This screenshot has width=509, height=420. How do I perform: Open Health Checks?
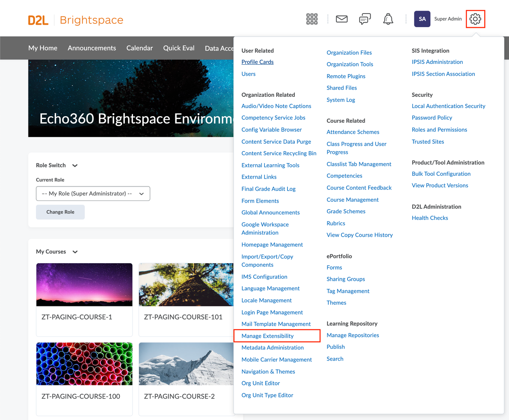(x=430, y=218)
